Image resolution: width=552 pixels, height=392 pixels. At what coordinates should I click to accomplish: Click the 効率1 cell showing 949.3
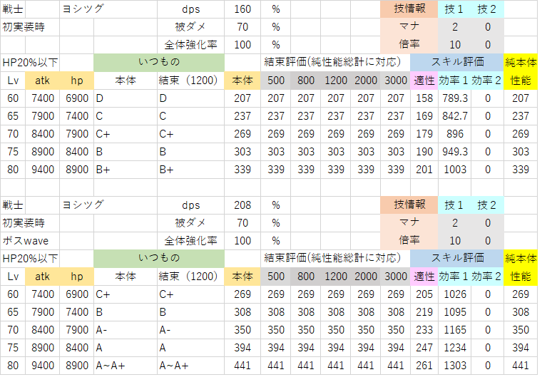click(x=455, y=152)
